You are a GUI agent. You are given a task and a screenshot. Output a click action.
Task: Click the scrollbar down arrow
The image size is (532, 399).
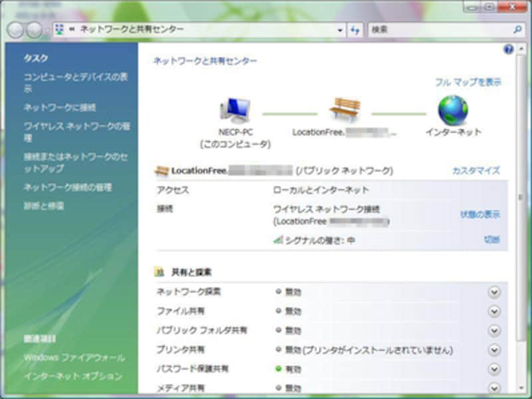[x=521, y=388]
